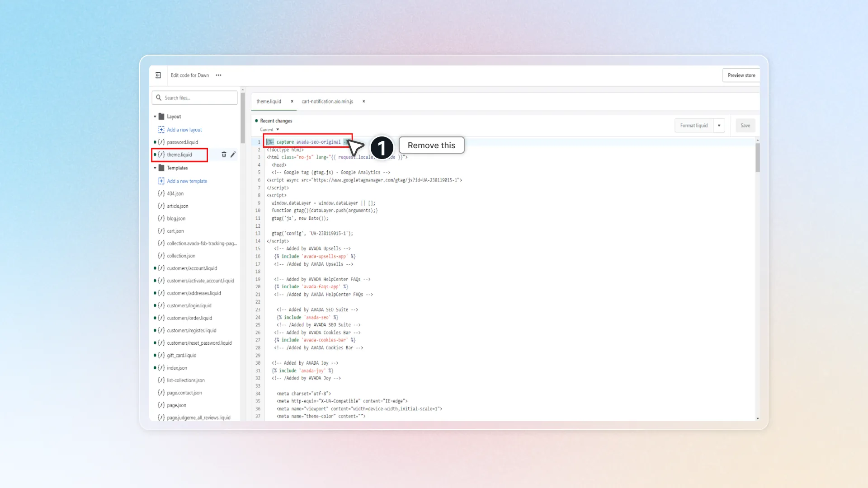
Task: Click the Format liquid button
Action: pos(694,126)
